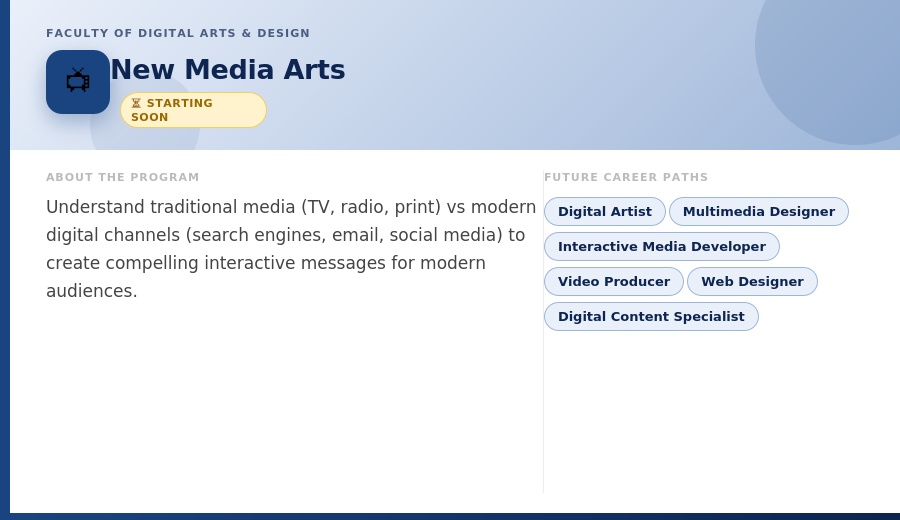Click Faculty of Digital Arts & Design label

tap(178, 33)
